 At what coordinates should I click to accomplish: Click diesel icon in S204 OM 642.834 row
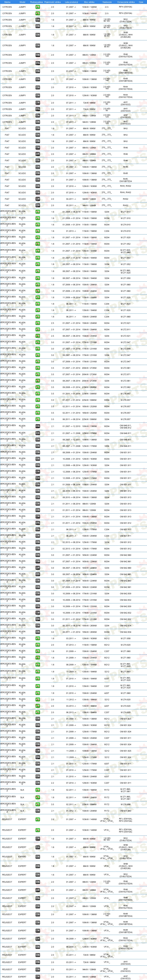coord(38,625)
